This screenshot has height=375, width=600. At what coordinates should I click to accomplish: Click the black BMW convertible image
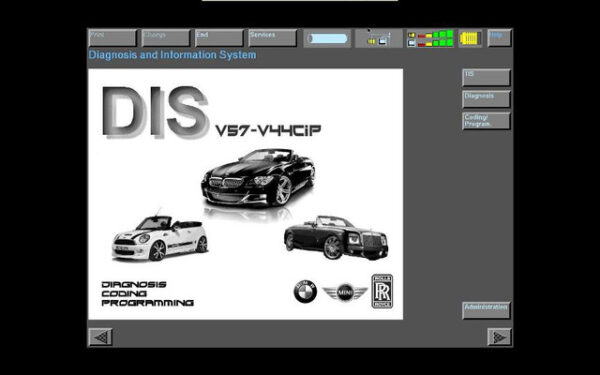(258, 178)
